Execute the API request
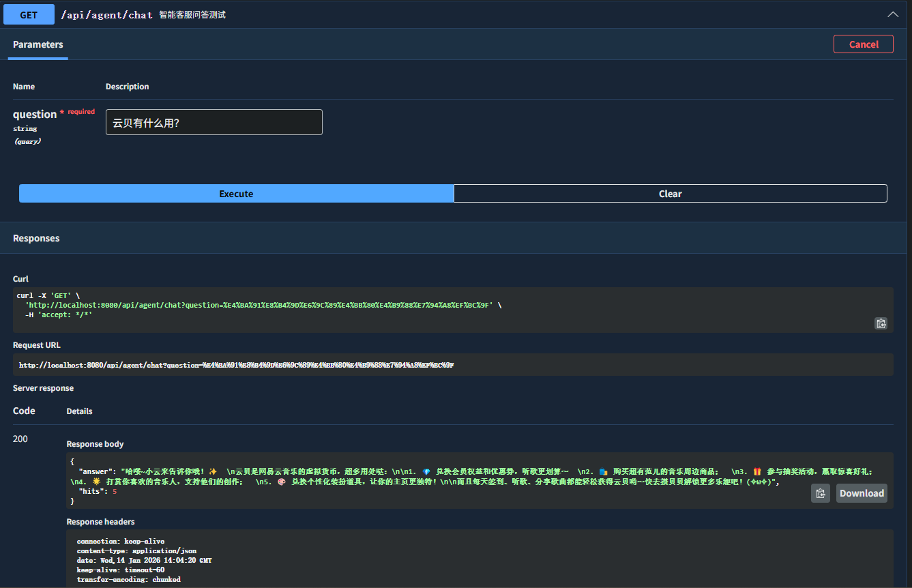Viewport: 912px width, 588px height. pyautogui.click(x=235, y=193)
